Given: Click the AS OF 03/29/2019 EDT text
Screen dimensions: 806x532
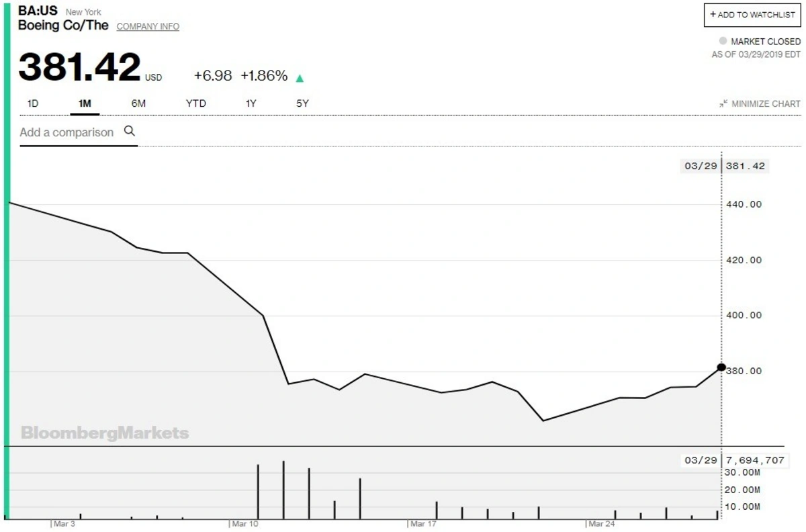Looking at the screenshot, I should pos(756,55).
